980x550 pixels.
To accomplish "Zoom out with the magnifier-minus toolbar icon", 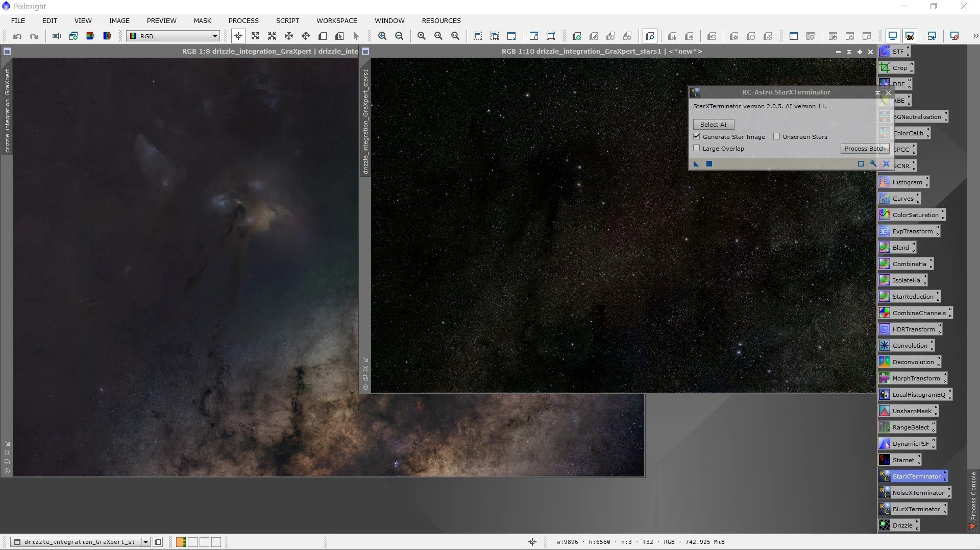I will 399,36.
